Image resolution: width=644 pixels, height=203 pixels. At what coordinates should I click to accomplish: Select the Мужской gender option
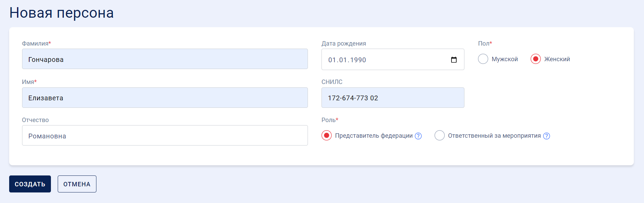[483, 59]
